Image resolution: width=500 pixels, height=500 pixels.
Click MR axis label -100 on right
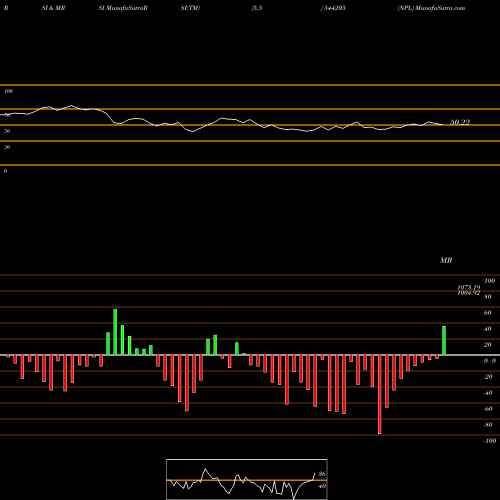[x=490, y=441]
